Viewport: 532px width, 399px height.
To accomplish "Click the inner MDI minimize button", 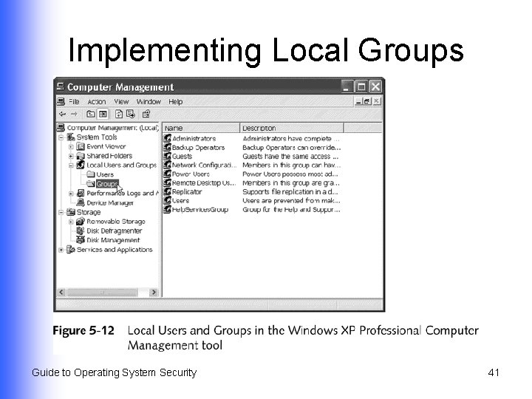I will point(358,101).
